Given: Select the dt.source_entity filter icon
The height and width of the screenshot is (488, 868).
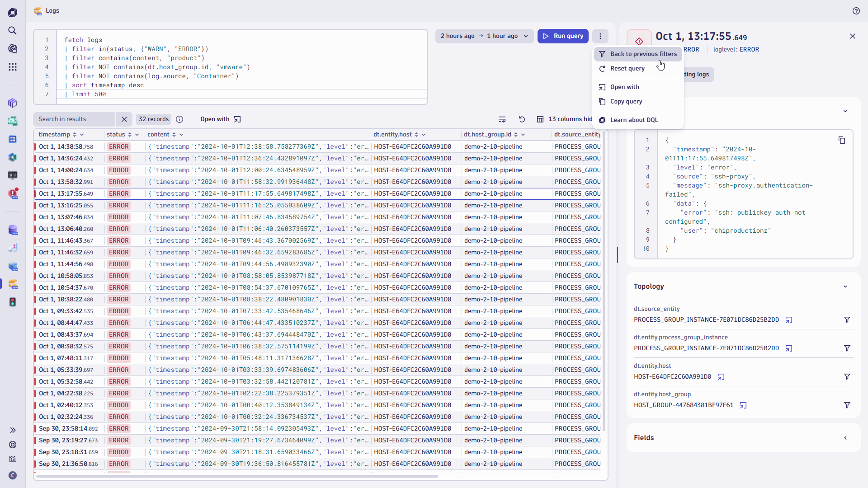Looking at the screenshot, I should click(x=849, y=320).
